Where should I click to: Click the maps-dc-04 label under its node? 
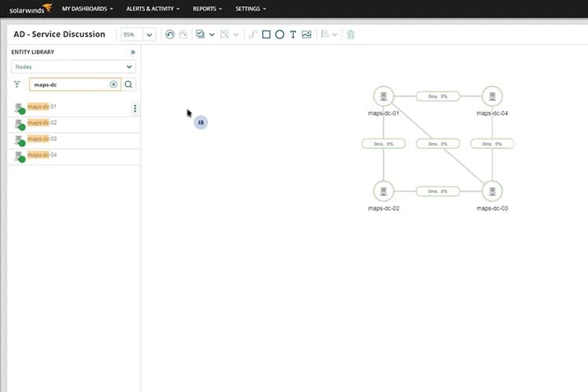pyautogui.click(x=492, y=113)
